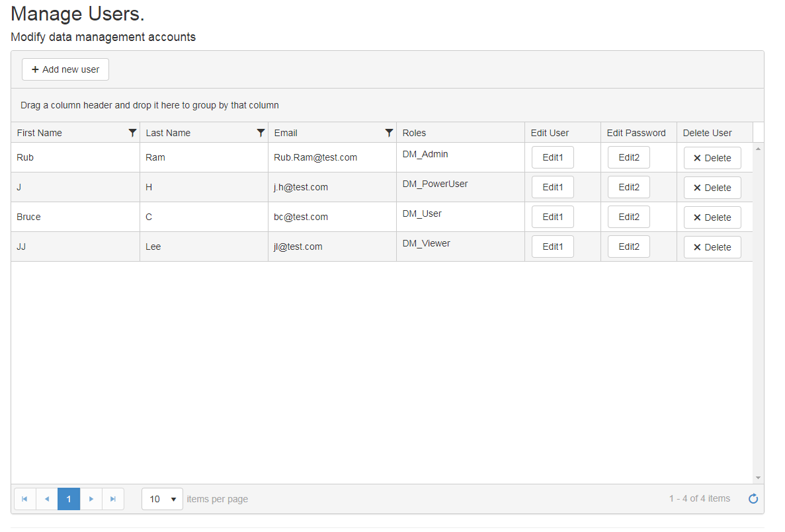785x532 pixels.
Task: Click the Add new user button
Action: point(65,69)
